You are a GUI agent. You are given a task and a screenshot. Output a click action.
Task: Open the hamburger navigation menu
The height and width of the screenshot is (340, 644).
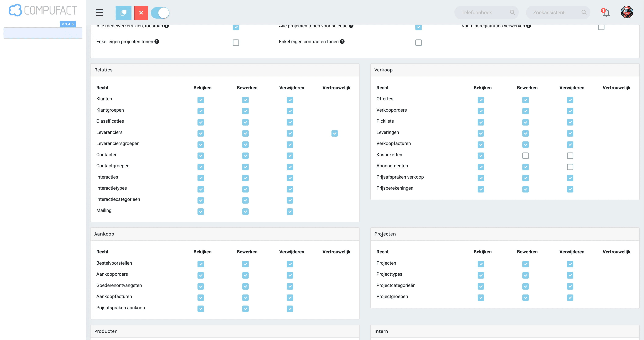click(x=99, y=12)
